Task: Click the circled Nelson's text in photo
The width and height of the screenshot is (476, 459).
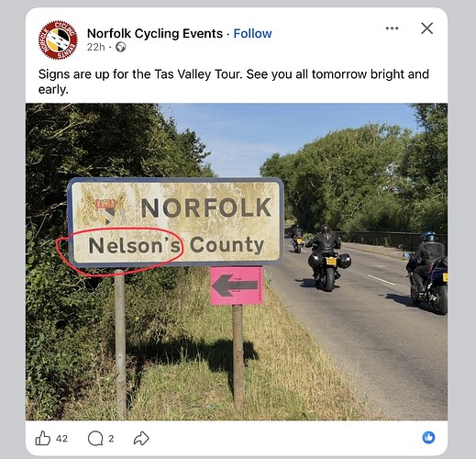Action: pos(135,245)
